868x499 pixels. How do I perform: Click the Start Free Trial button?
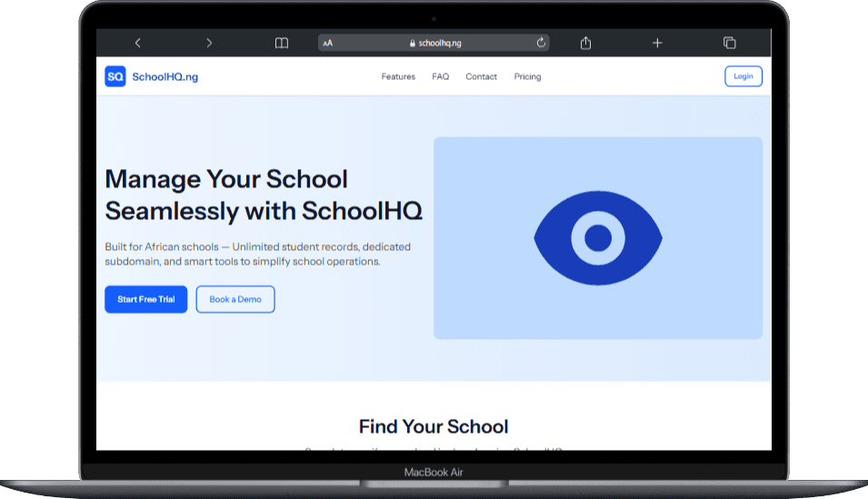click(x=146, y=299)
